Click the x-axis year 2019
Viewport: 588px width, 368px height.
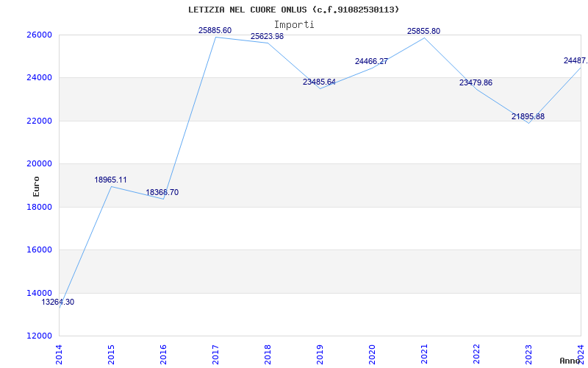(320, 355)
